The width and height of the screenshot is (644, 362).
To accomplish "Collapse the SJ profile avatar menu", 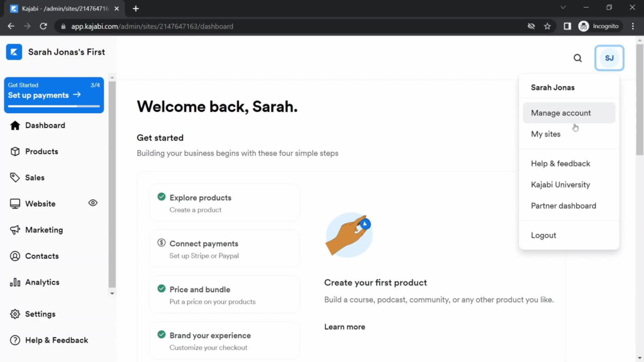I will click(x=609, y=58).
